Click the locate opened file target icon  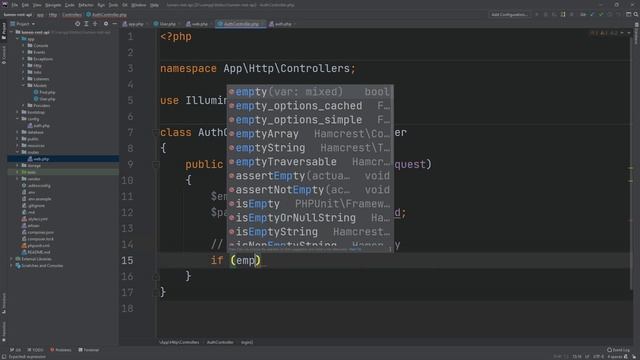point(77,24)
